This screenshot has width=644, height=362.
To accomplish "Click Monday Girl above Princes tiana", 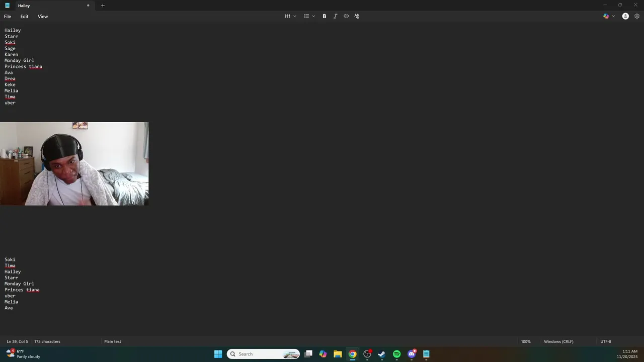I will point(19,284).
